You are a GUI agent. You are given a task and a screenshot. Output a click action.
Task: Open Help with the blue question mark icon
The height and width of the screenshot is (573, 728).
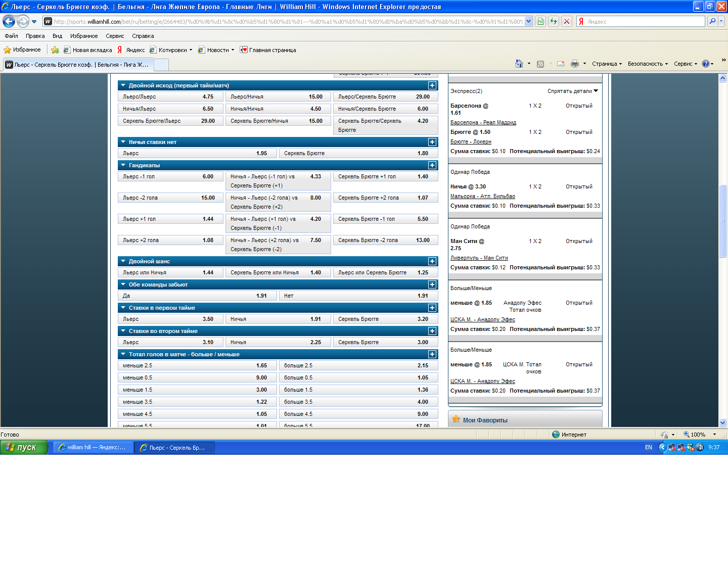[x=706, y=64]
